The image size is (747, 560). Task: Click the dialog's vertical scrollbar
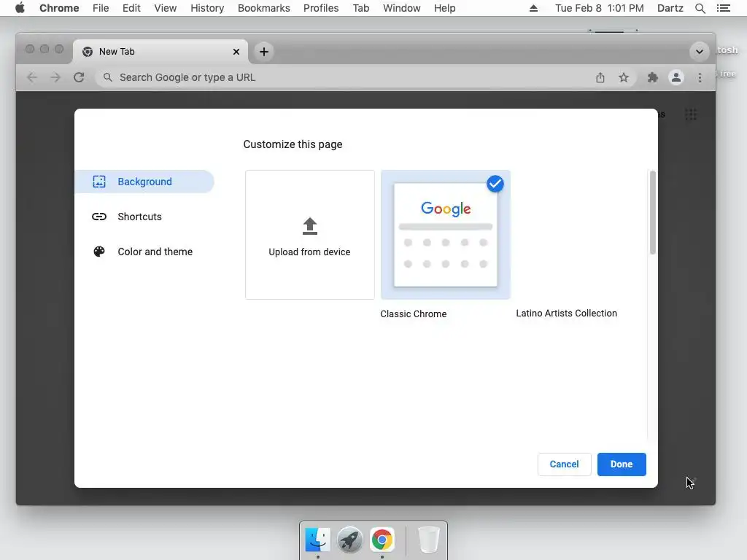click(x=653, y=212)
